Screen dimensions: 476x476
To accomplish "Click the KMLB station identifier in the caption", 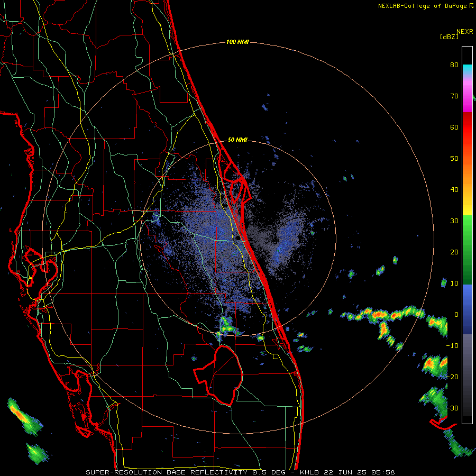I will (310, 472).
